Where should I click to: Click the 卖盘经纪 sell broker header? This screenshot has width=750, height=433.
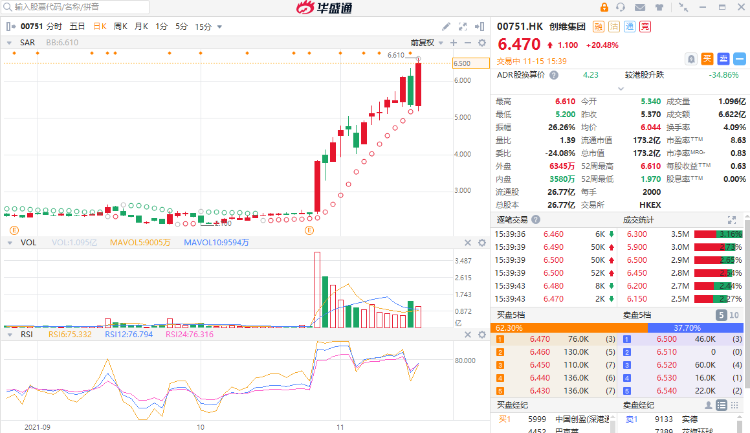[x=638, y=405]
